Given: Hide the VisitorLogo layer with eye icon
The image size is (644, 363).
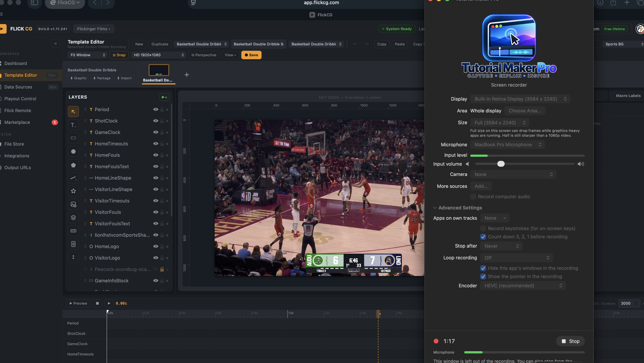Looking at the screenshot, I should pyautogui.click(x=156, y=257).
